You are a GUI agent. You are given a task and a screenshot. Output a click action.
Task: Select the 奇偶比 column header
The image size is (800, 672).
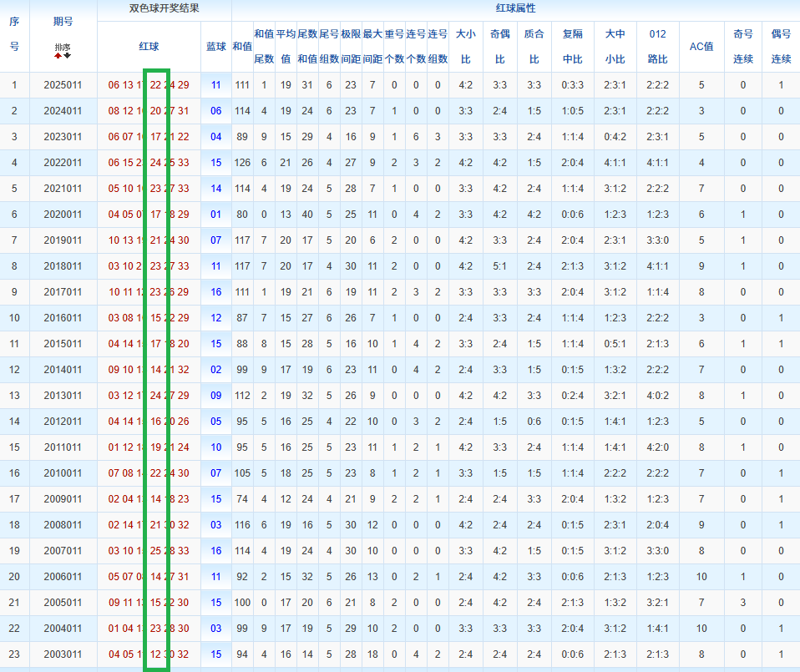tap(499, 47)
